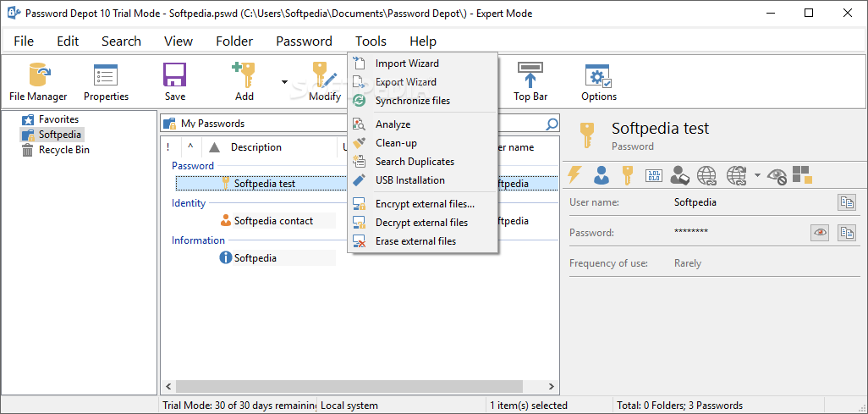Click the Tools menu
868x414 pixels.
371,41
